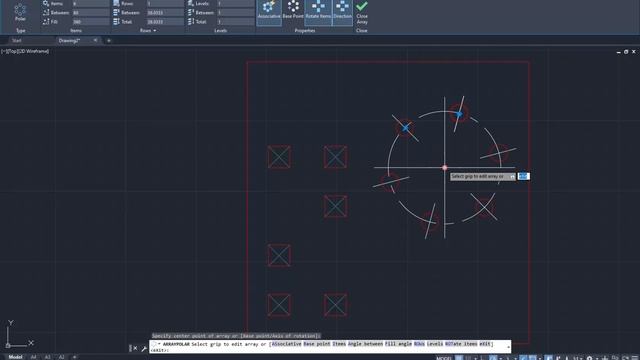The image size is (640, 360).
Task: Choose ROWs option in command line
Action: tap(419, 344)
